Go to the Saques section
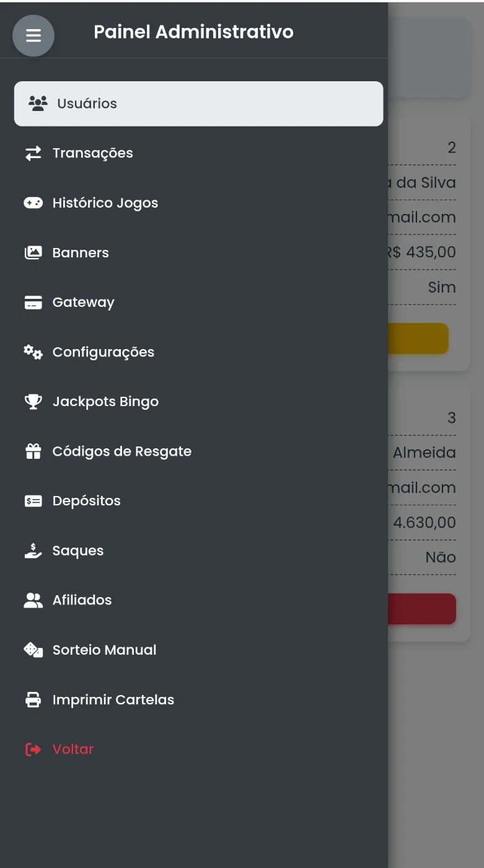This screenshot has height=868, width=484. pos(78,551)
